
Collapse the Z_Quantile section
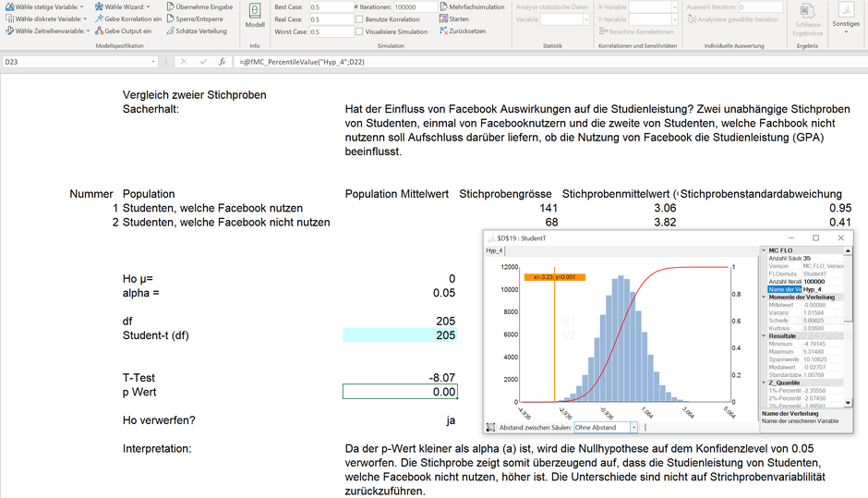click(x=764, y=383)
